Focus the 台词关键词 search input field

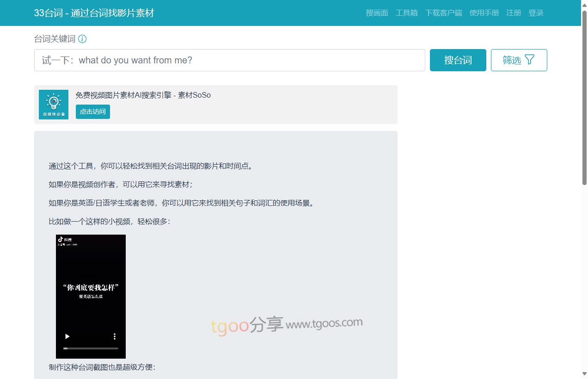(x=229, y=60)
